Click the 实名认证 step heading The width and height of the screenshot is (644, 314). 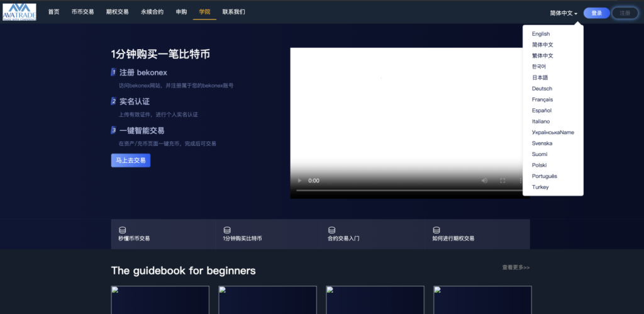[x=135, y=101]
